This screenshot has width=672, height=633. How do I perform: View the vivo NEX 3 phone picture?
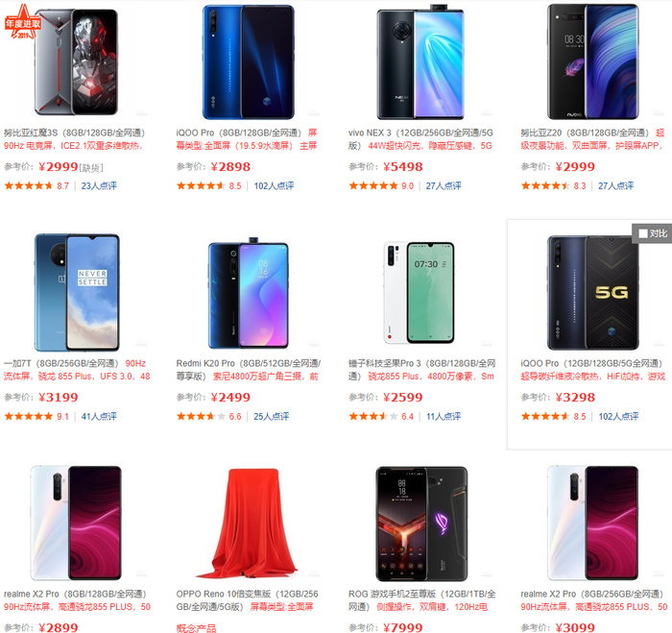[x=420, y=61]
